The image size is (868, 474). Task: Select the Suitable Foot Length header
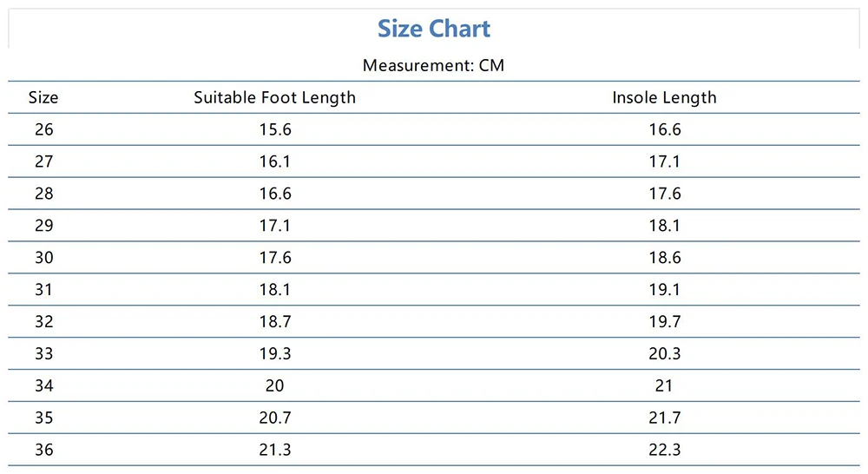274,97
